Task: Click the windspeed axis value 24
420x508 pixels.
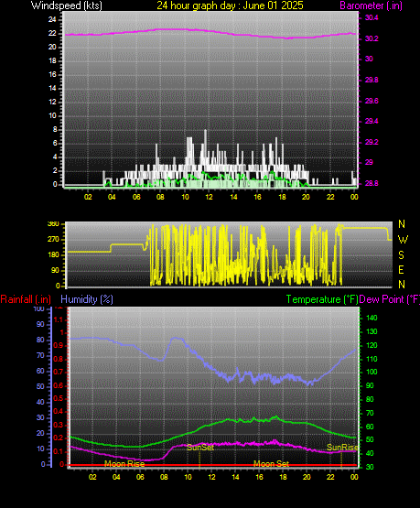Action: pos(52,20)
